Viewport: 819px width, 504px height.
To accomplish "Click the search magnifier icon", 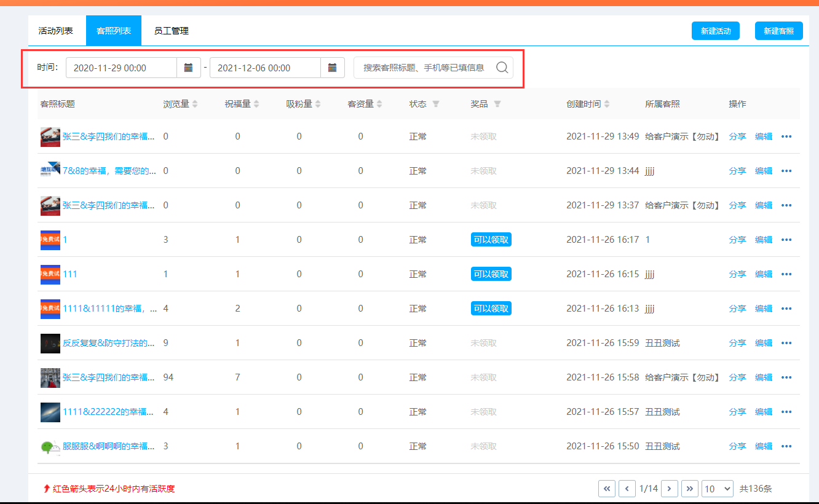I will tap(502, 68).
